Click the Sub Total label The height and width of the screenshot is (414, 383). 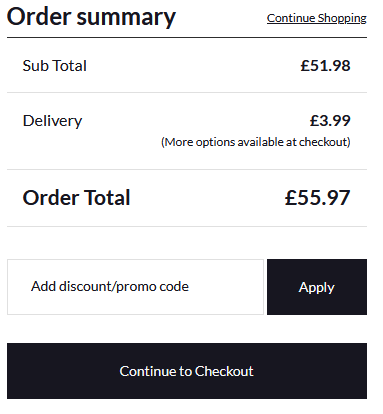pyautogui.click(x=55, y=66)
